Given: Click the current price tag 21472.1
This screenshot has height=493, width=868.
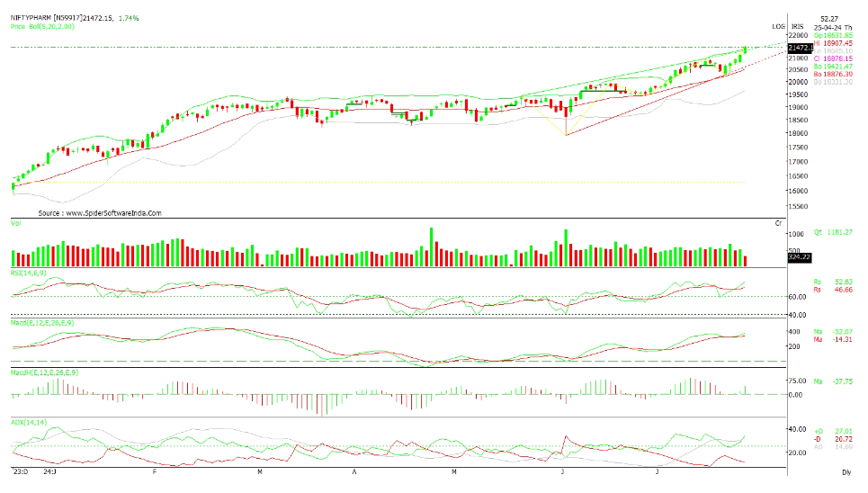Looking at the screenshot, I should [800, 47].
